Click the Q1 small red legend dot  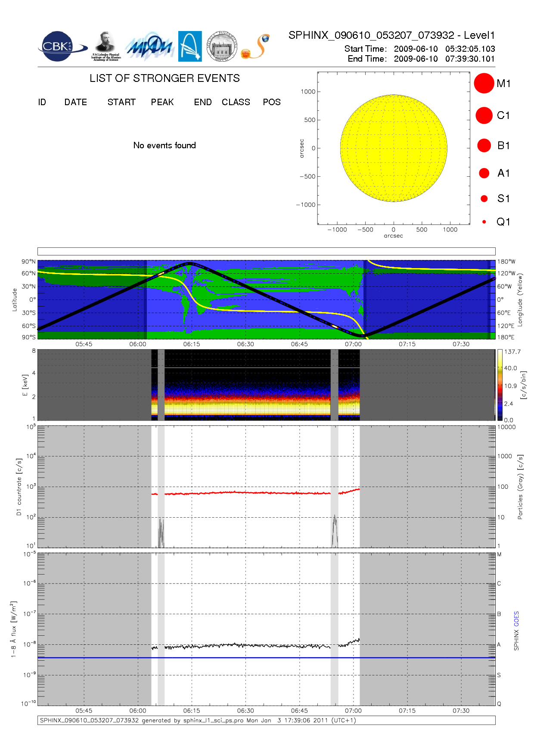pyautogui.click(x=484, y=222)
